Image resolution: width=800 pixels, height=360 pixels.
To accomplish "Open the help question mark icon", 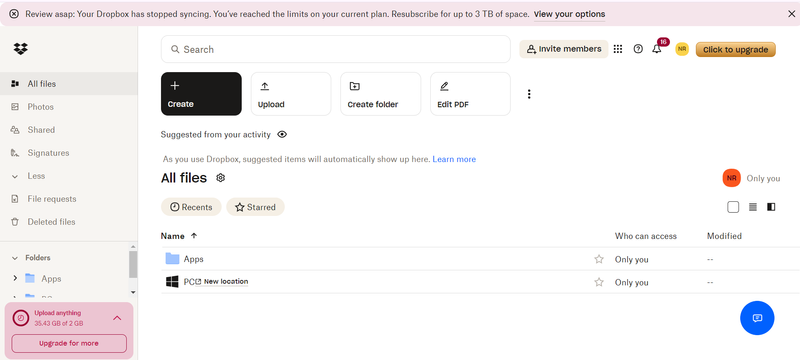I will [x=638, y=49].
